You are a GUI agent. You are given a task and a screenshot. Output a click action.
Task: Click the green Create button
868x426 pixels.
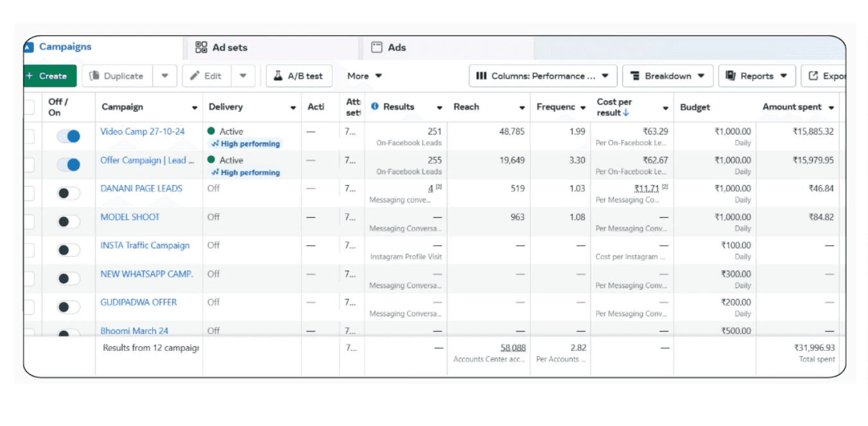click(49, 76)
